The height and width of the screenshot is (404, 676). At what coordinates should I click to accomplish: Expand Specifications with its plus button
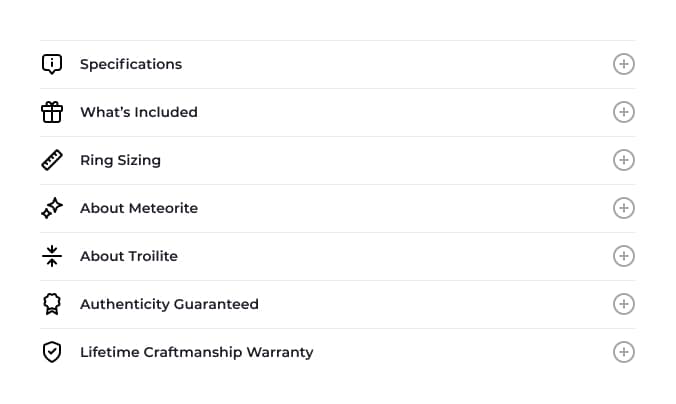pyautogui.click(x=623, y=64)
